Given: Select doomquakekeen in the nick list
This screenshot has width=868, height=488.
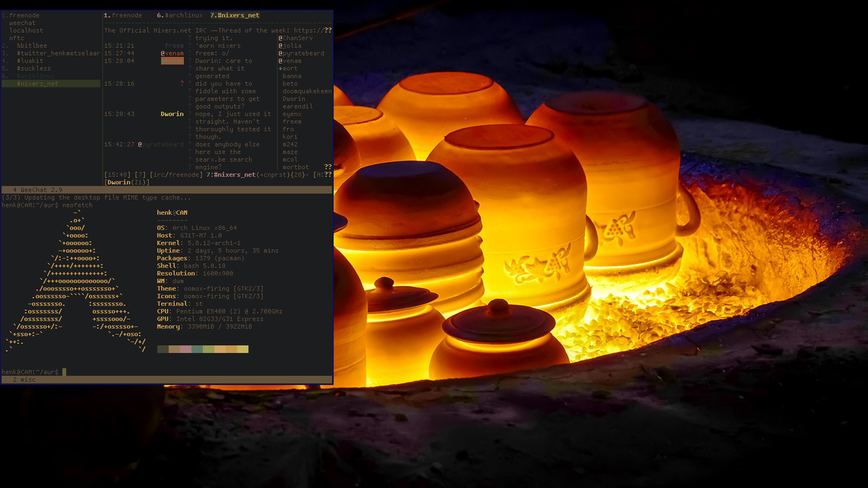Looking at the screenshot, I should [307, 91].
